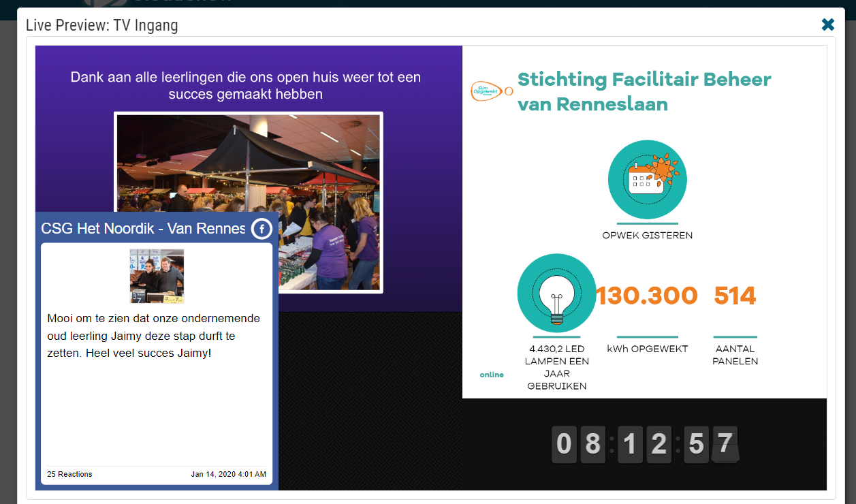Click the 514 panel count number
This screenshot has height=504, width=856.
735,296
